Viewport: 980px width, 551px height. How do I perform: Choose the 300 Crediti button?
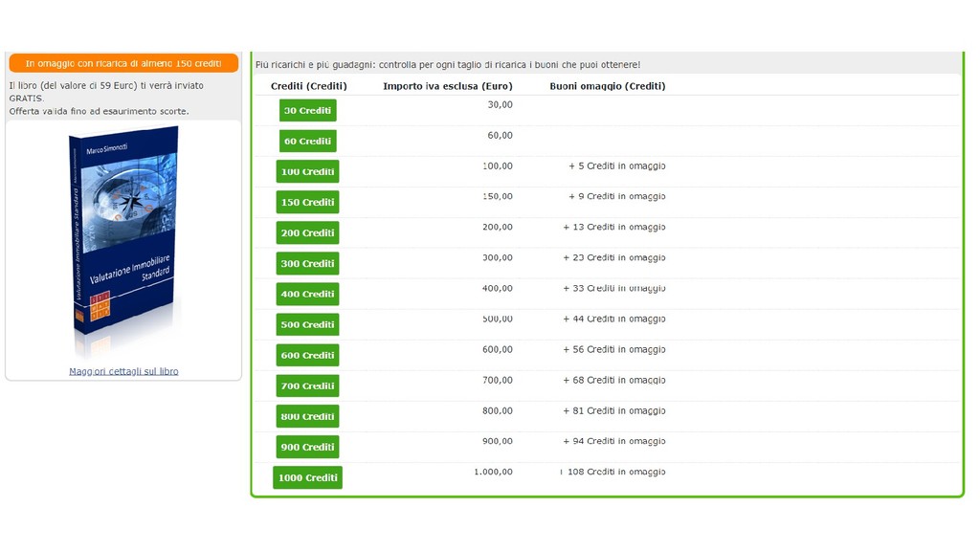coord(307,263)
